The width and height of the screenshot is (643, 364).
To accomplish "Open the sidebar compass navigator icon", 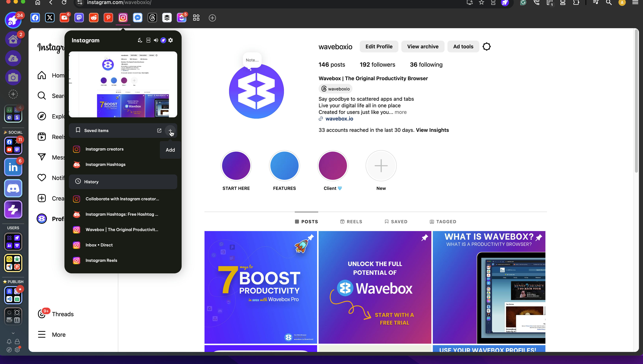I will click(x=9, y=350).
